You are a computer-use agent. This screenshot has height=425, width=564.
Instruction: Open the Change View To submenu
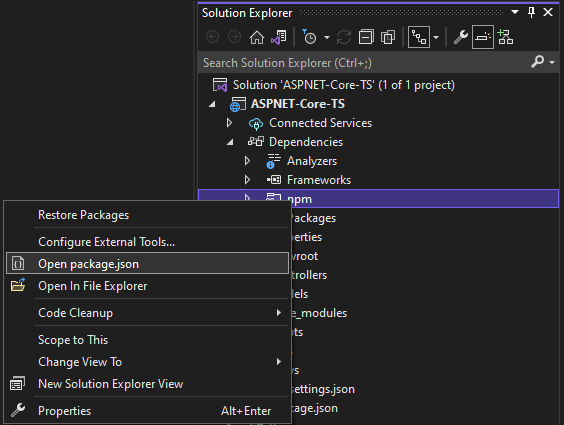[x=147, y=362]
